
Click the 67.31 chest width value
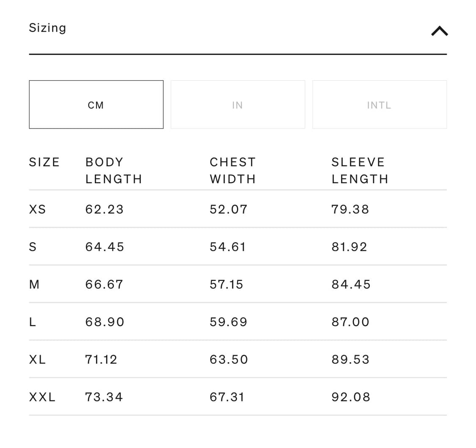[227, 397]
